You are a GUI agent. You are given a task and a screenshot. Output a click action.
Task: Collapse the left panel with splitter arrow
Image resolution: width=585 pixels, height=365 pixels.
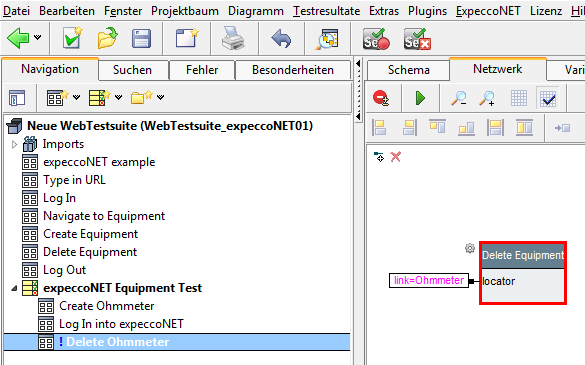tap(358, 64)
